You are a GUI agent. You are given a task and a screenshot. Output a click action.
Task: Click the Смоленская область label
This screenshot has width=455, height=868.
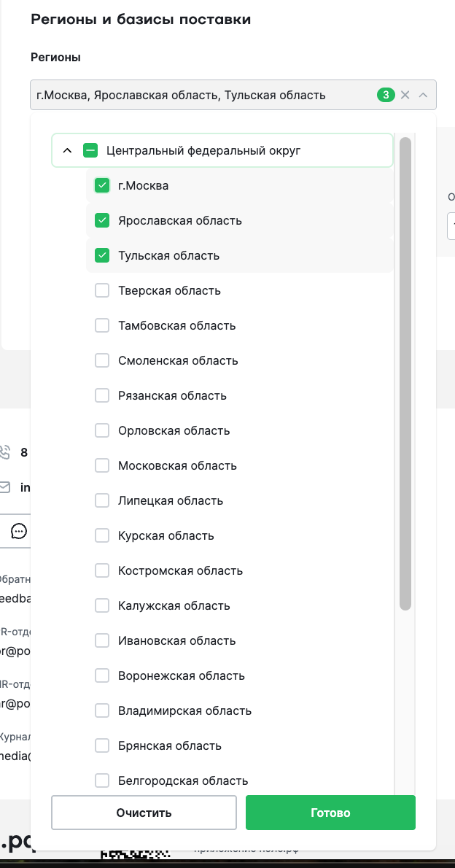pos(178,360)
